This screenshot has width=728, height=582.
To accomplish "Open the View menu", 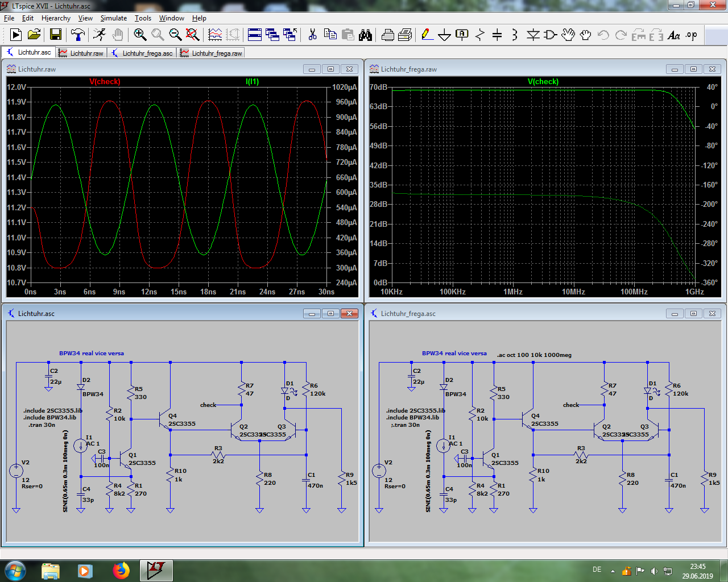I will click(85, 18).
